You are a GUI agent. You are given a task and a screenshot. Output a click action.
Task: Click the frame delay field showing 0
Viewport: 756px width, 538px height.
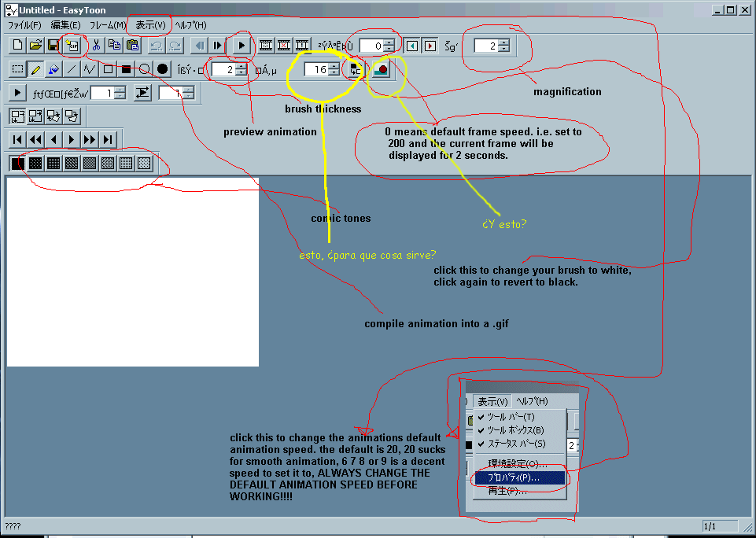(x=372, y=46)
